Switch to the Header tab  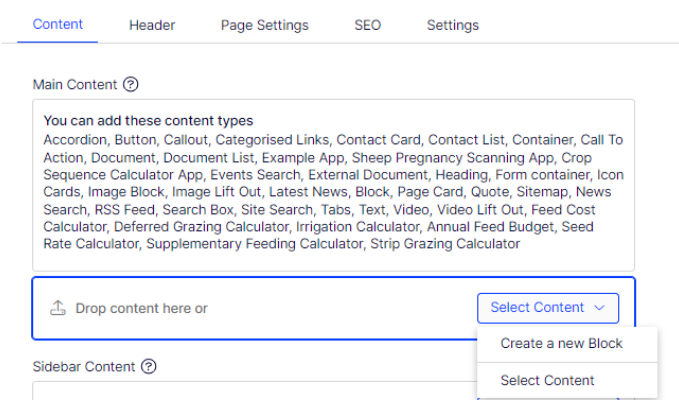click(152, 25)
